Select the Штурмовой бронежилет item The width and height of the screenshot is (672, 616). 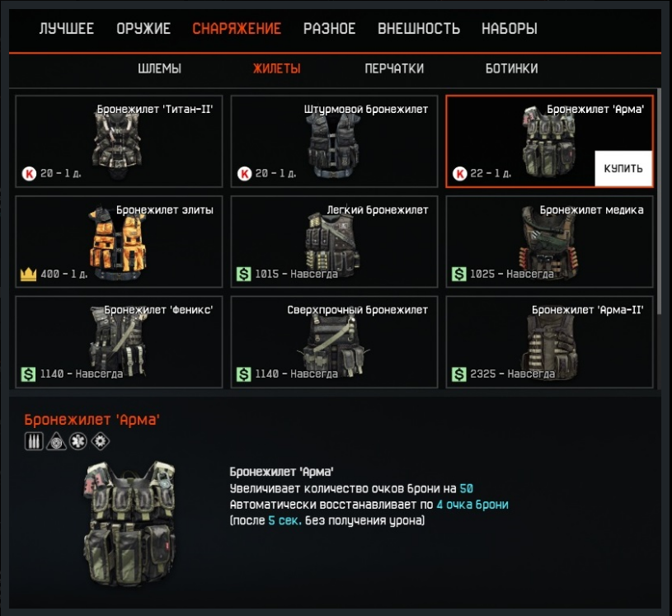(x=334, y=141)
